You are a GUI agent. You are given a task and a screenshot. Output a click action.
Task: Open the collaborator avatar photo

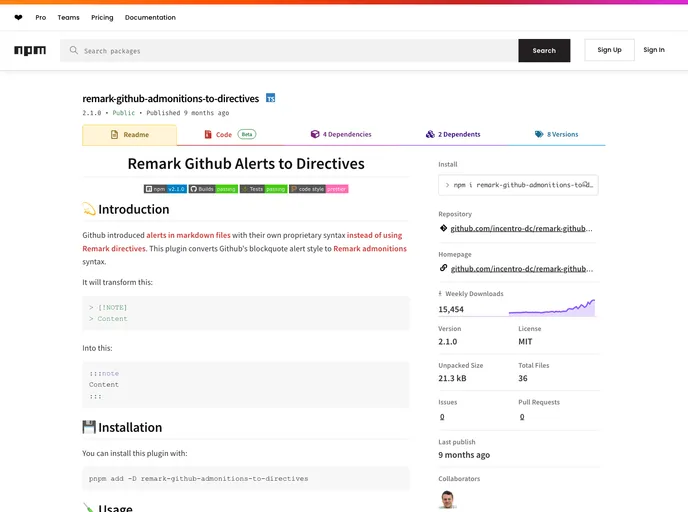pos(448,499)
